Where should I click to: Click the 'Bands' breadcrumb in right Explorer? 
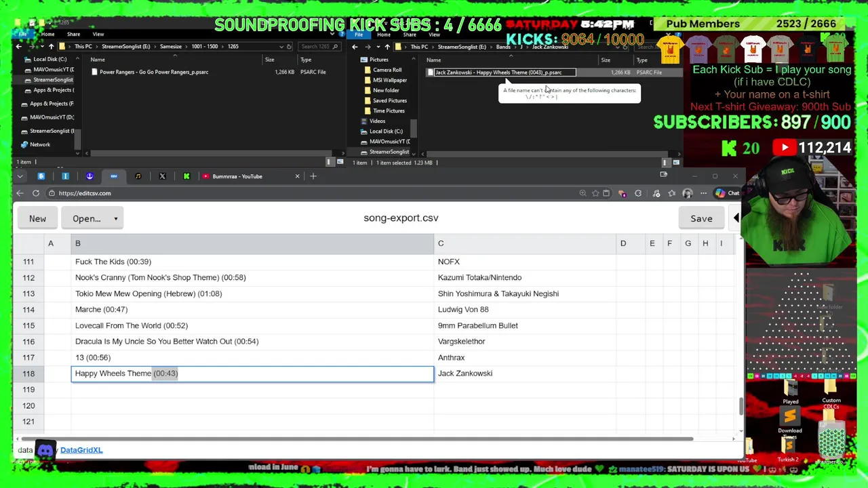503,47
